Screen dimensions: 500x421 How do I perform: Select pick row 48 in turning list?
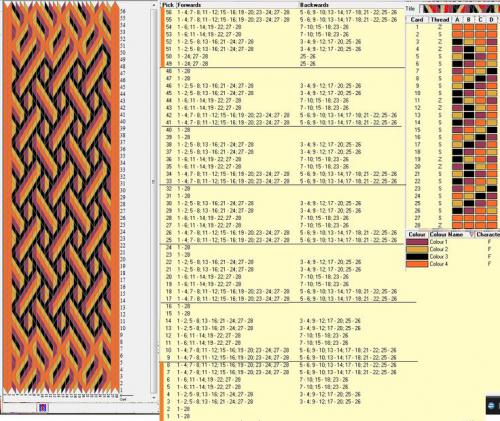coord(283,71)
